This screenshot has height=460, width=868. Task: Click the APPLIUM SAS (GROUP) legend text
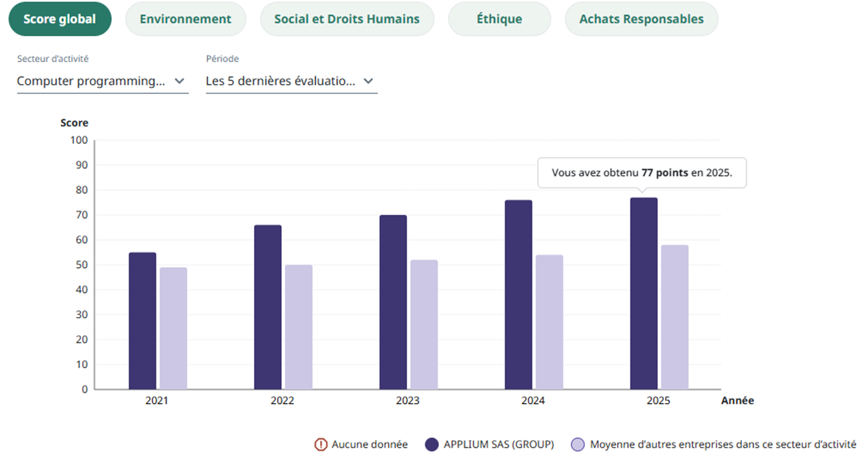(x=498, y=444)
